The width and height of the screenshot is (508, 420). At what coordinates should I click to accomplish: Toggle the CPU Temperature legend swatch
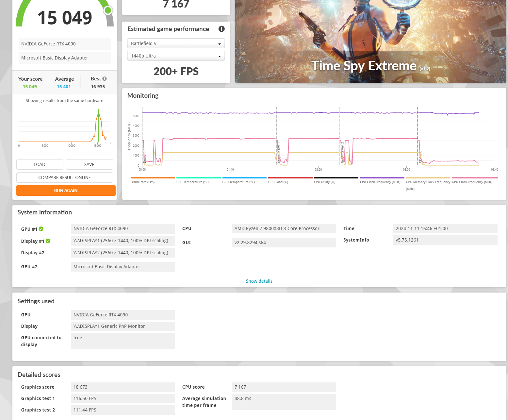[198, 178]
